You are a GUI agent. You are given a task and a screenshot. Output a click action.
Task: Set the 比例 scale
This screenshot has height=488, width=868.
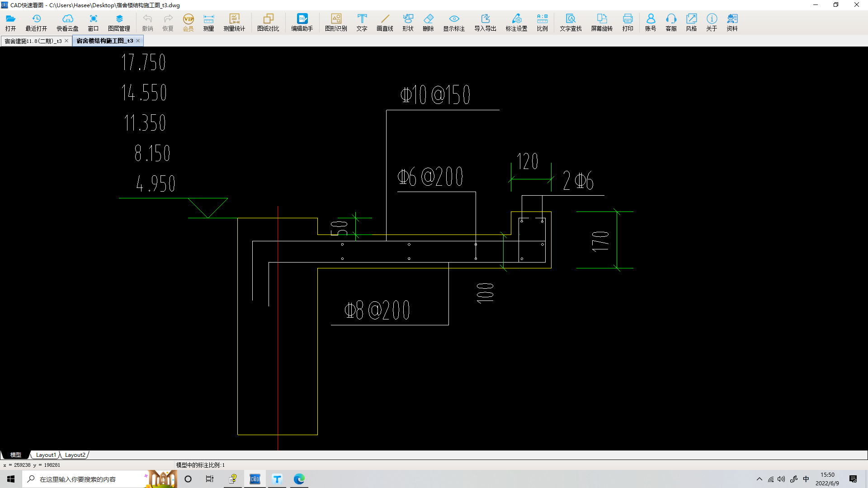542,22
